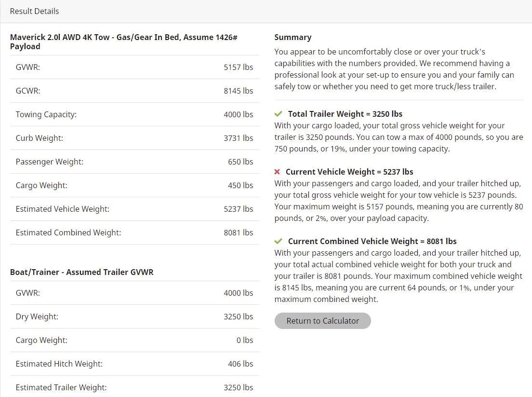Select the trailer Dry Weight 3250 lbs row
Image resolution: width=532 pixels, height=397 pixels.
[134, 316]
